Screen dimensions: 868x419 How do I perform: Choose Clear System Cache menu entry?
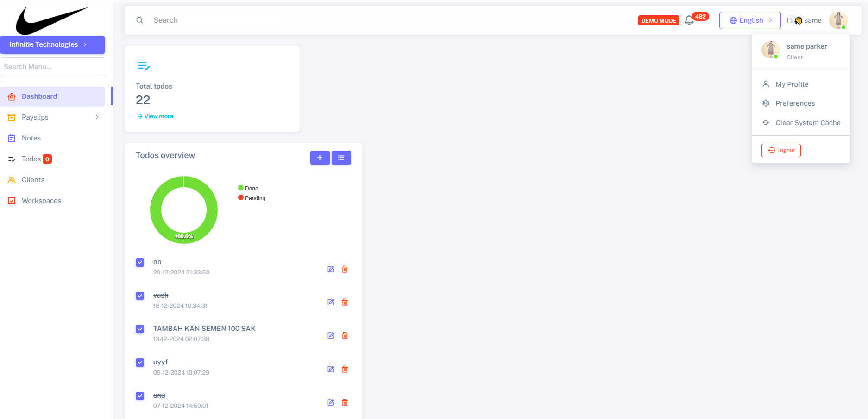[807, 123]
